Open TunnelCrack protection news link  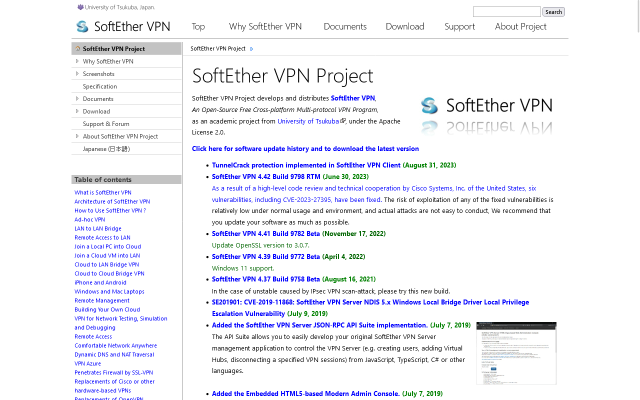[x=306, y=165]
